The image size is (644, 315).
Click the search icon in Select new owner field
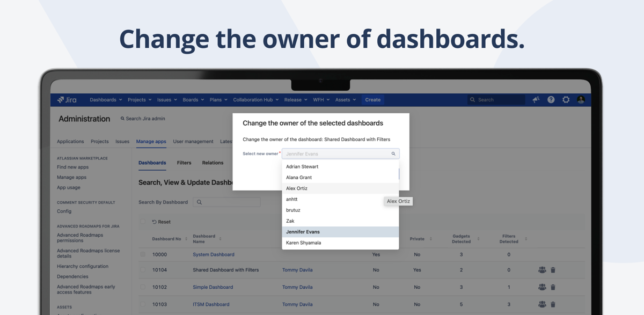[393, 153]
